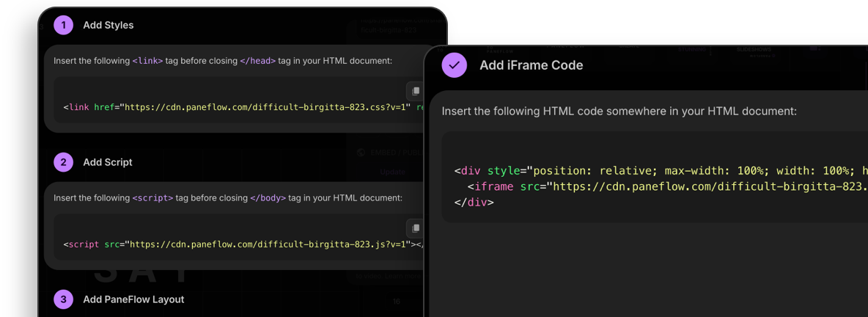Click "Insert the following HTML code somewhere" instruction text
This screenshot has width=868, height=317.
click(x=619, y=111)
